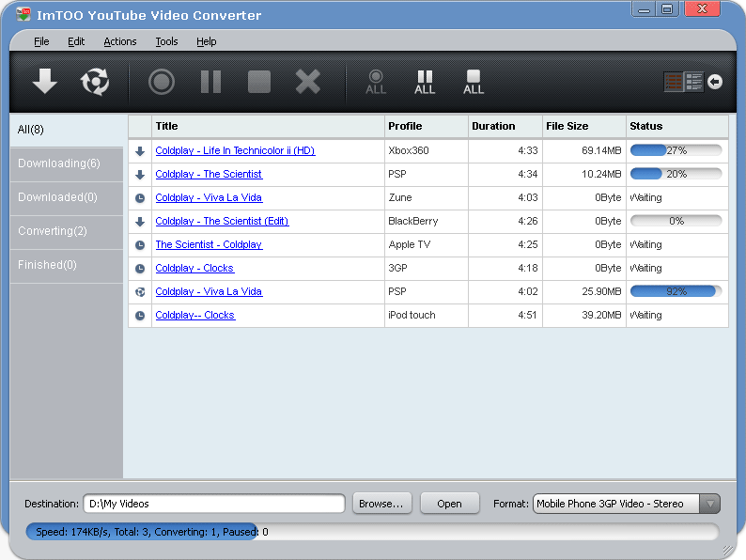Screen dimensions: 746x560
Task: Open the Format dropdown arrow
Action: coord(710,504)
